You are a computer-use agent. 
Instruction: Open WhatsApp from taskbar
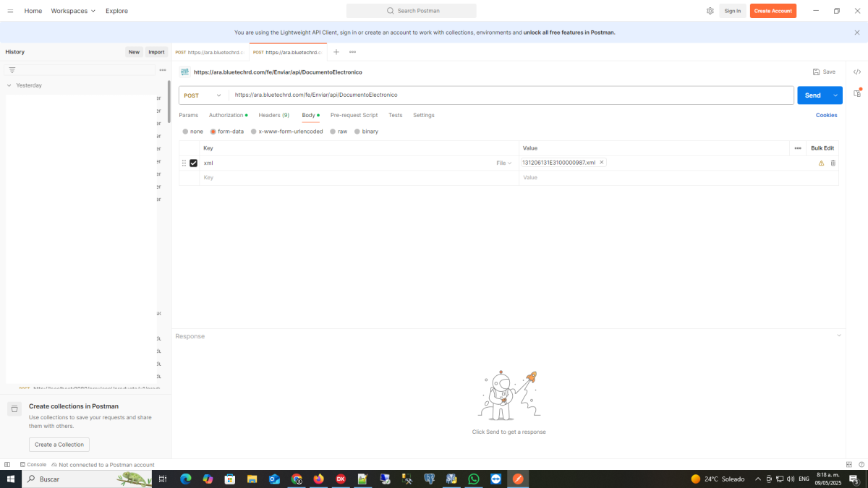[x=474, y=479]
